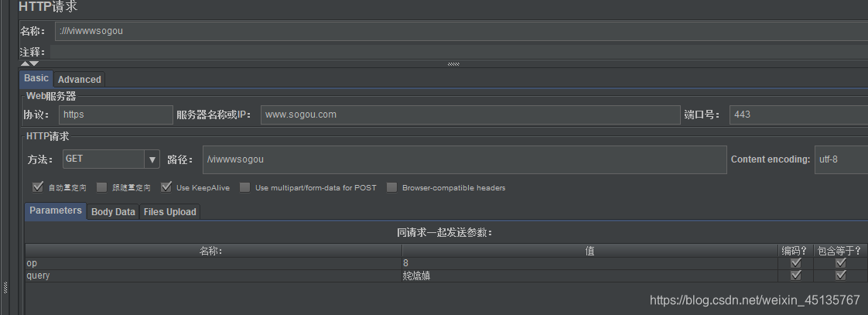The height and width of the screenshot is (315, 868).
Task: Toggle the Use KeepAlive checkbox
Action: click(166, 187)
